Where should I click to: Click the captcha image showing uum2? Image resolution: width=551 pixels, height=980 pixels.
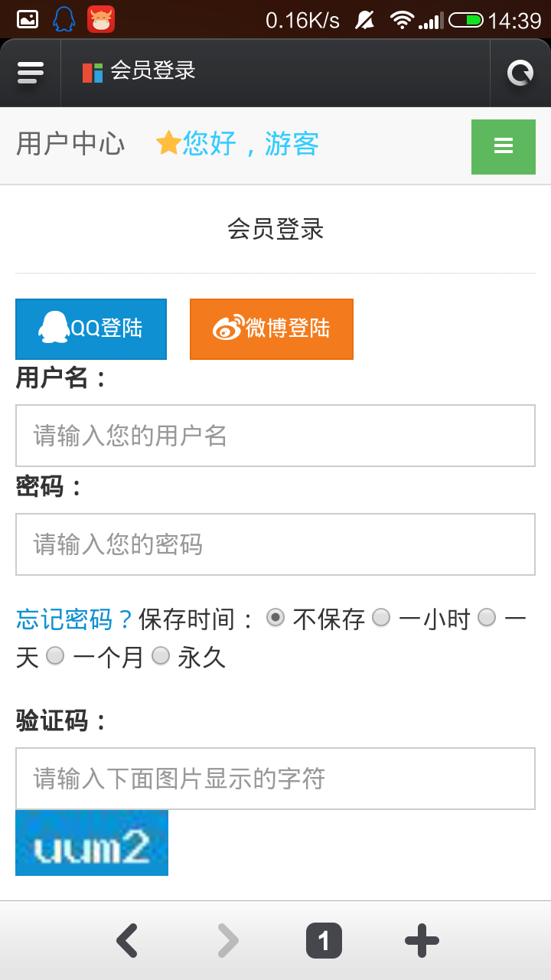91,842
